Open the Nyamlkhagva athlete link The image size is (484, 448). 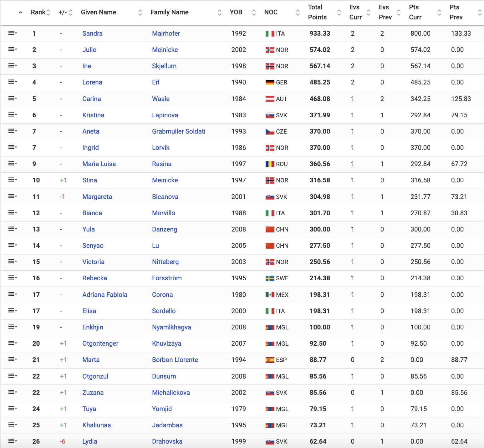coord(171,327)
